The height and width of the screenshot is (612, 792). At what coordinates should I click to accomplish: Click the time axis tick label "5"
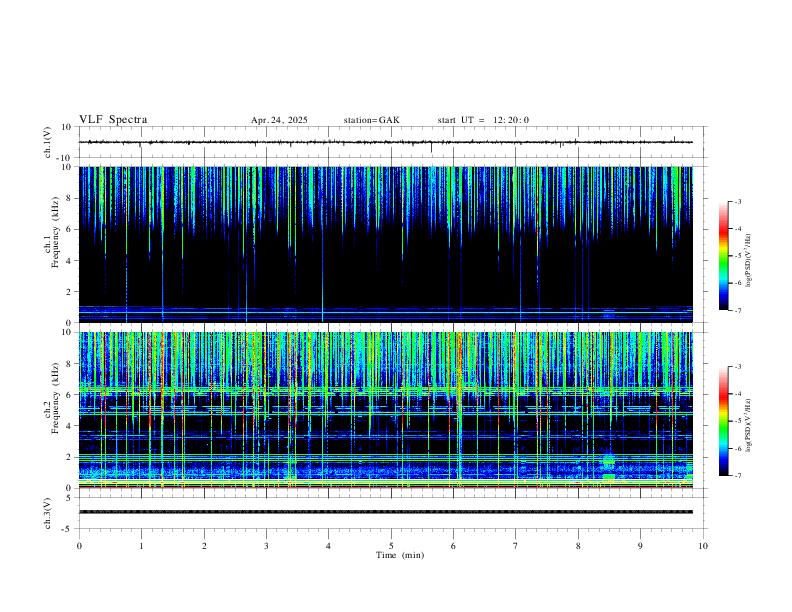point(391,546)
